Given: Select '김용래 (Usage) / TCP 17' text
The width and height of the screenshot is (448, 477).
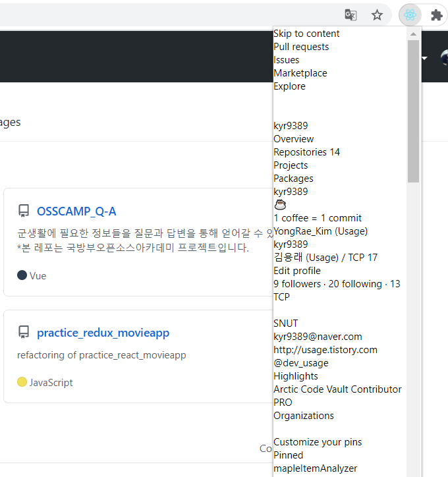Looking at the screenshot, I should 325,258.
